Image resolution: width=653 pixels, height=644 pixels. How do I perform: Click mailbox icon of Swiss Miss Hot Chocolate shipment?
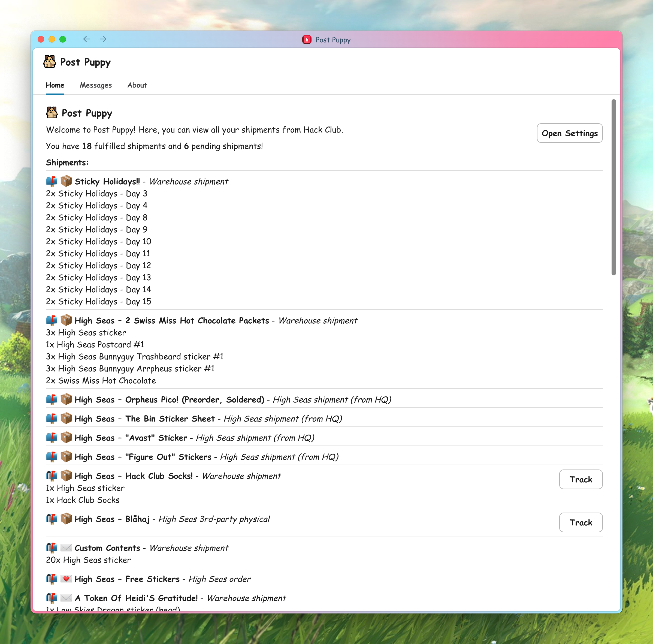(x=52, y=320)
